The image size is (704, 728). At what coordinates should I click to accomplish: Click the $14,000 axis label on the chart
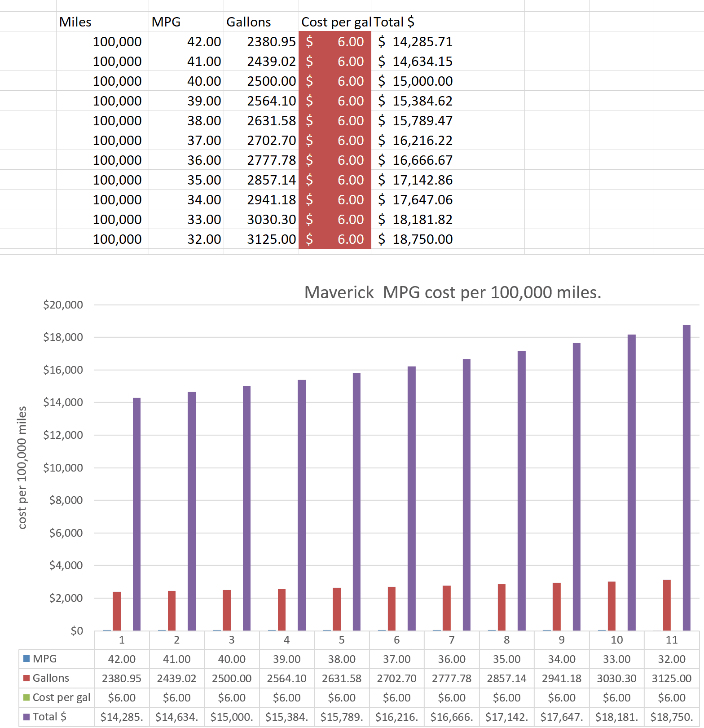(x=63, y=402)
